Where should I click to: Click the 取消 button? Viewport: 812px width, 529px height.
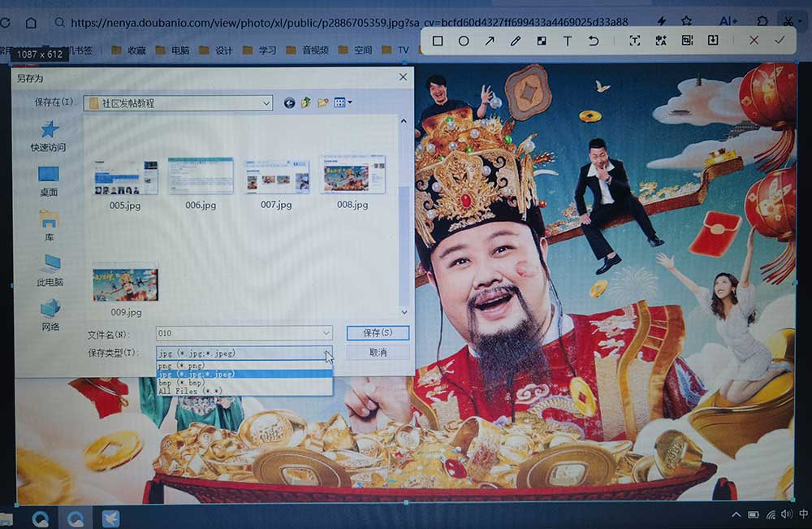[x=378, y=353]
